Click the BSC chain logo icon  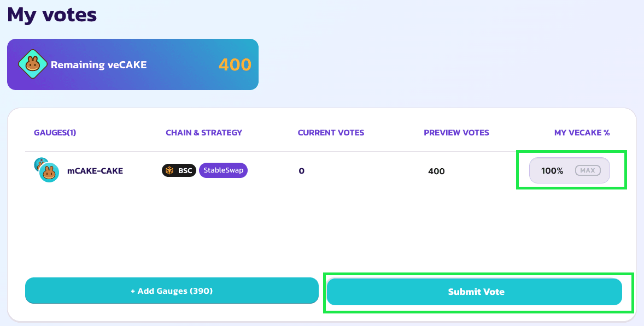(170, 171)
